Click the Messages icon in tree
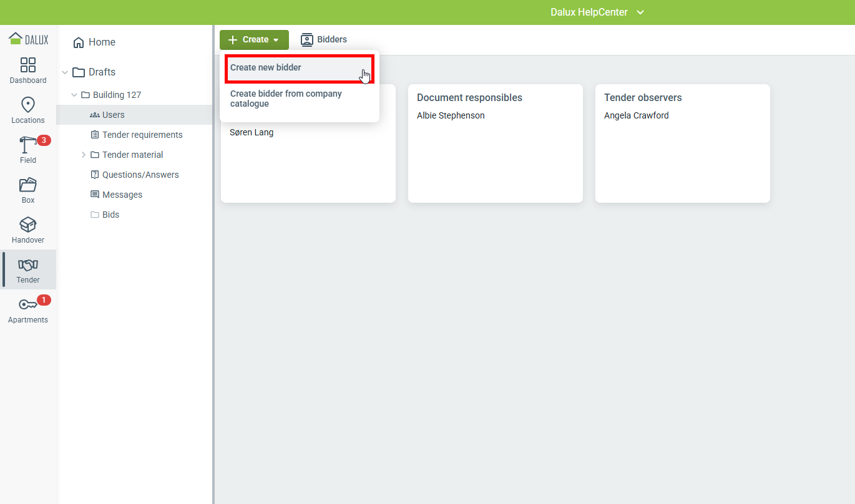Screen dimensions: 855x504 click(x=95, y=195)
